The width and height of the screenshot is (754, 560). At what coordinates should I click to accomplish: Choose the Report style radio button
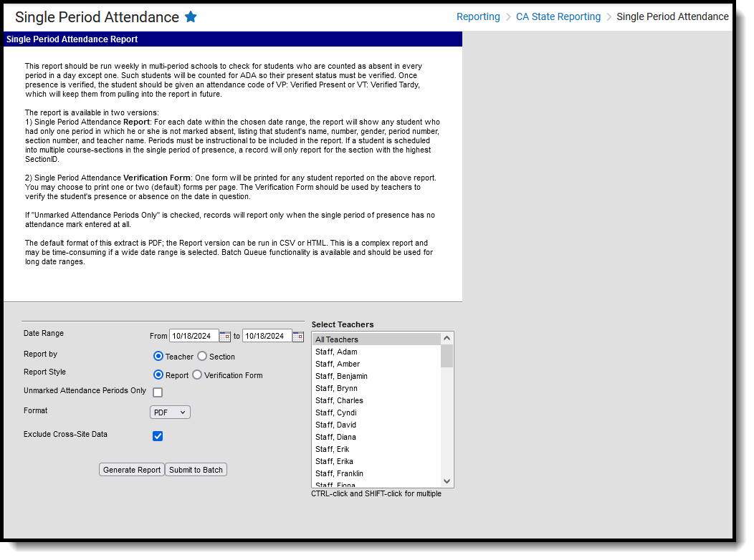[158, 375]
